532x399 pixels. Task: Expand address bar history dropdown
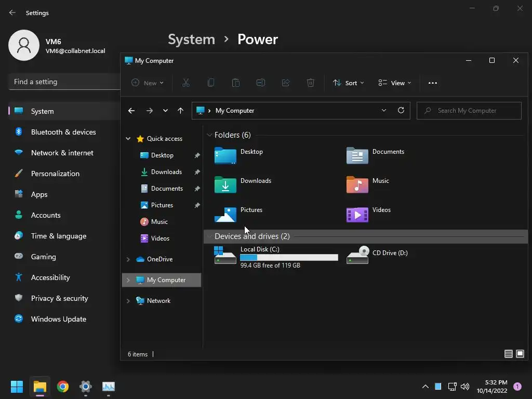(384, 110)
